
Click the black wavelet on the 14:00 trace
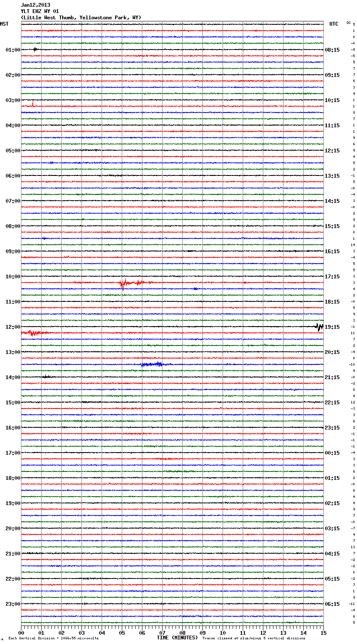(x=46, y=377)
